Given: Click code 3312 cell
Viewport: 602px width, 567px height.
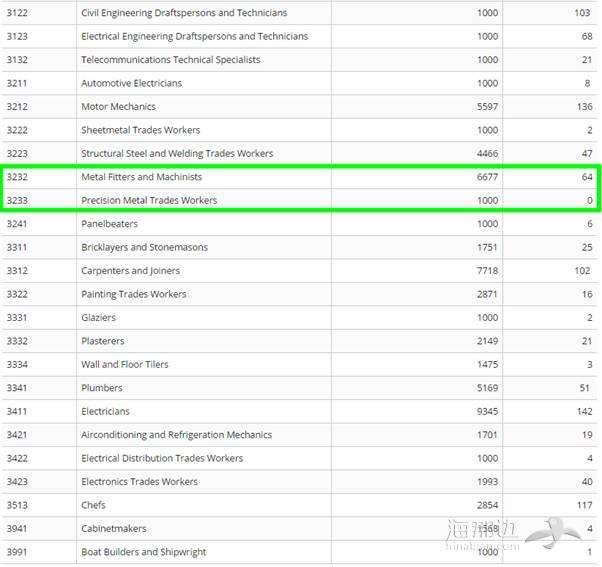Looking at the screenshot, I should (x=17, y=270).
